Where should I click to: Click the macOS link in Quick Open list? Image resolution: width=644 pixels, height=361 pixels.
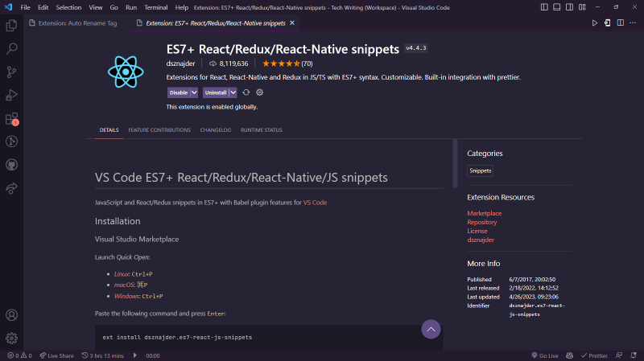(124, 285)
